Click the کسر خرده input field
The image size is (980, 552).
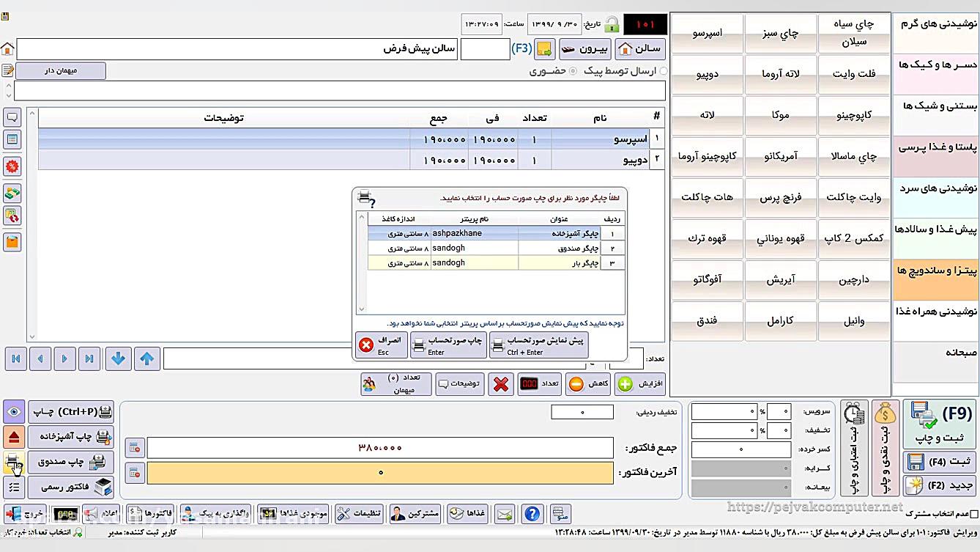point(741,449)
